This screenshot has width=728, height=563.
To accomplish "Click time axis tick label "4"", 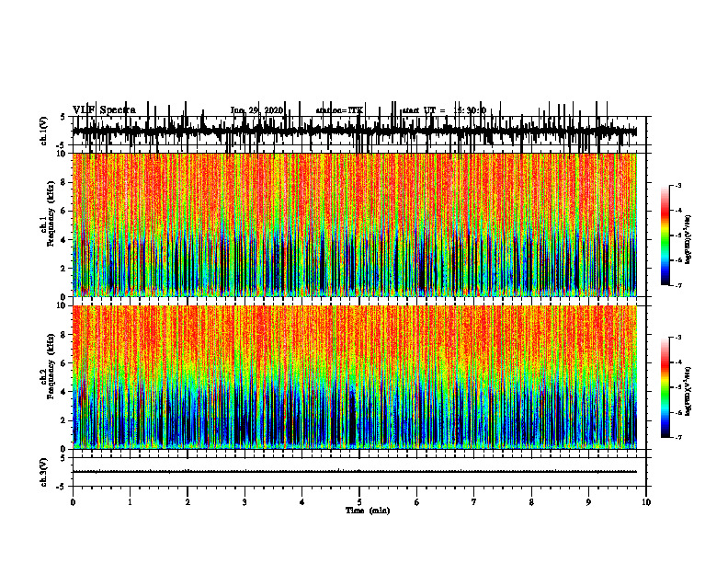I will (302, 502).
